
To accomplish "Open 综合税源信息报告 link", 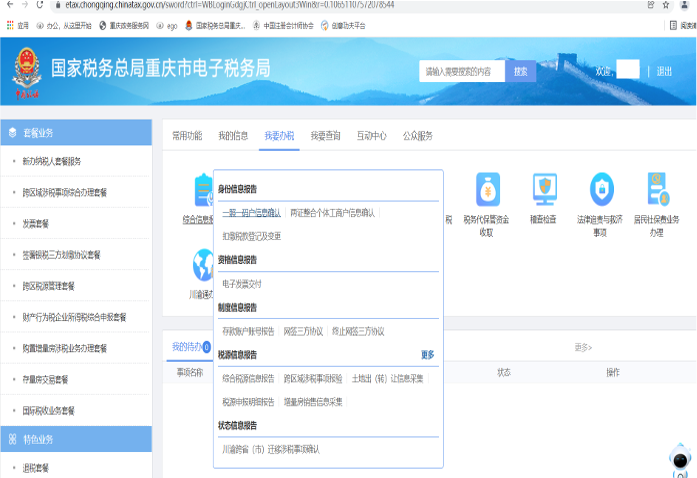I will tap(248, 378).
